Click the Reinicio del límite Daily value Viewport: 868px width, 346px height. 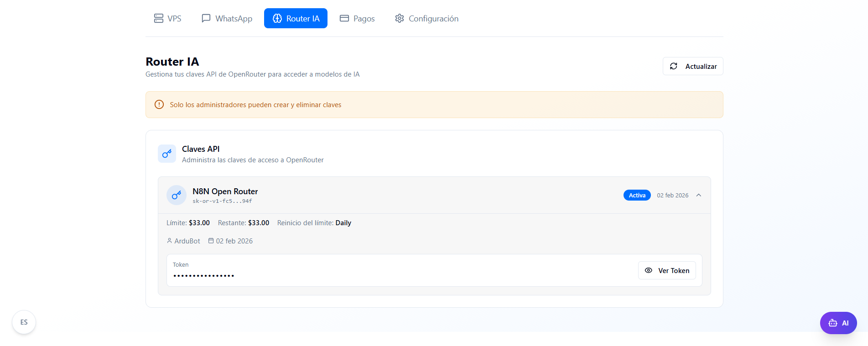[x=343, y=223]
